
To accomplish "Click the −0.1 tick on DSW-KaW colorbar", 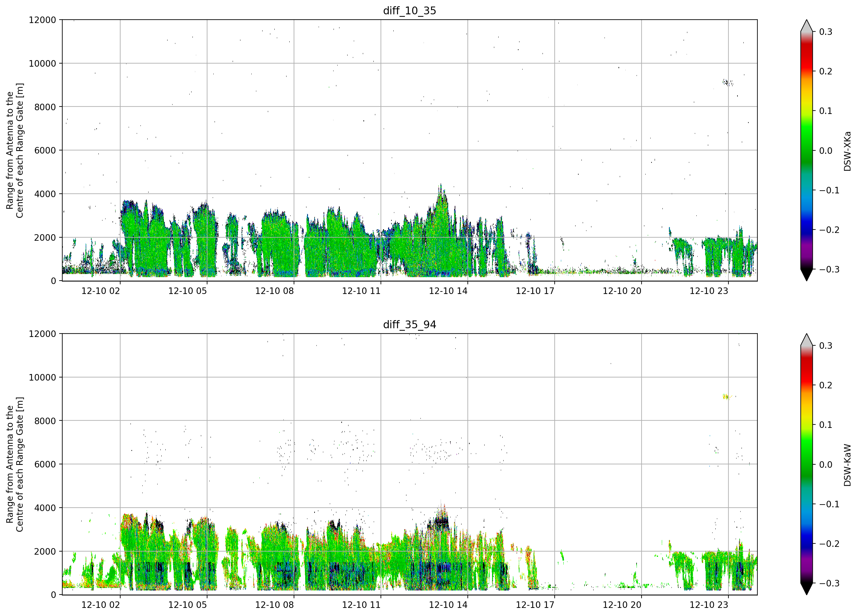I will tap(829, 504).
